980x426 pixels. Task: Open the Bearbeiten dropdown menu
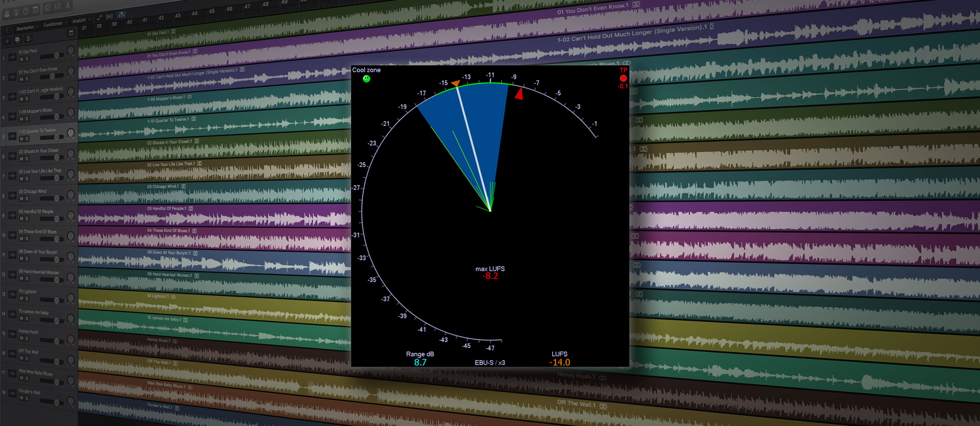27,28
